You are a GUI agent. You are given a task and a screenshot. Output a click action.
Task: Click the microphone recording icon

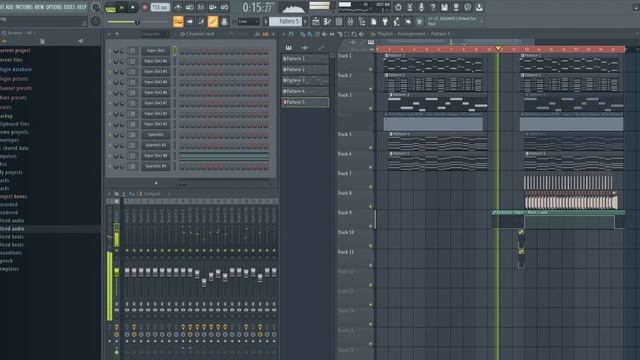tap(421, 7)
